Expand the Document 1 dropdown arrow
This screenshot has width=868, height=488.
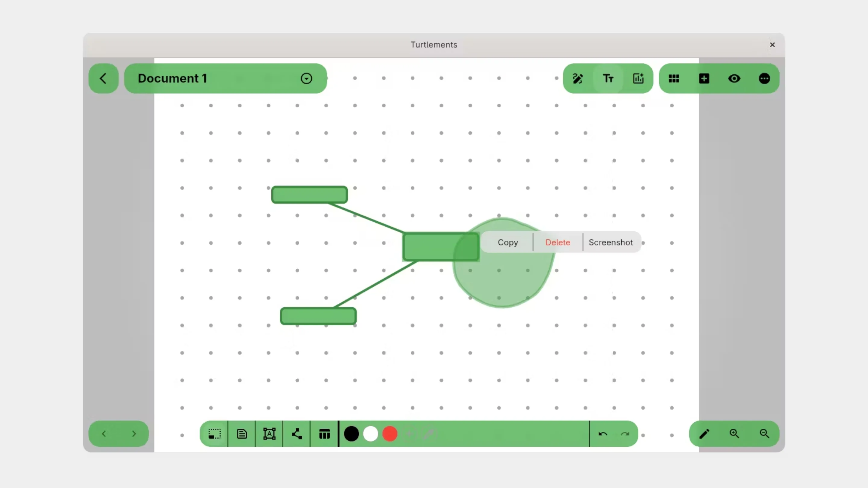[306, 78]
